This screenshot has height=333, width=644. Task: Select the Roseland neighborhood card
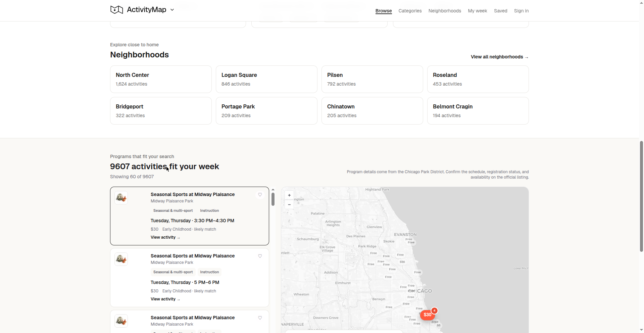[478, 79]
